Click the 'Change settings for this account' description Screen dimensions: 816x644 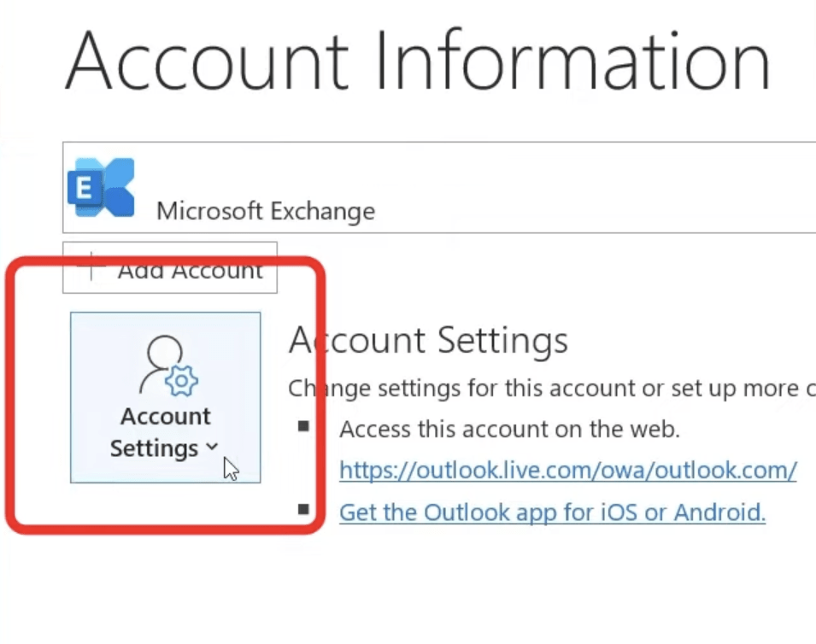point(552,388)
